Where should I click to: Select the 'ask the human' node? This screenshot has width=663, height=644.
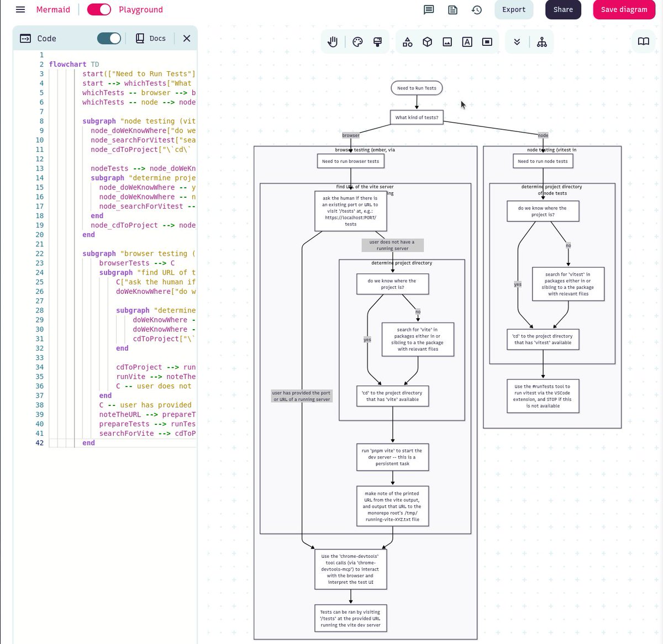tap(350, 211)
